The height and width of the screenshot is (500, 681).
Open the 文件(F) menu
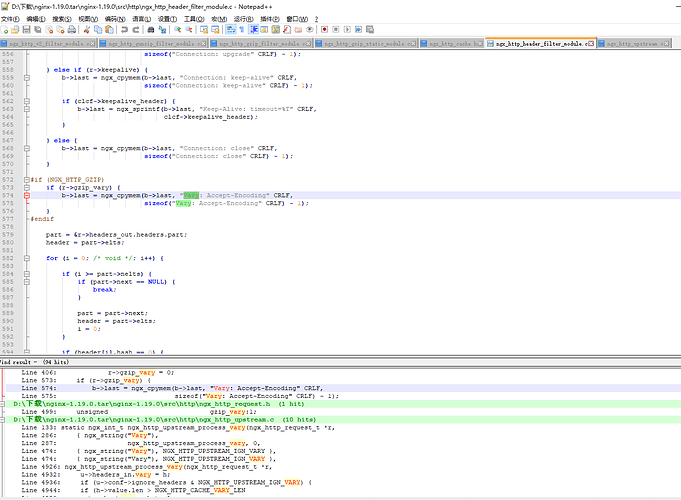tap(10, 19)
